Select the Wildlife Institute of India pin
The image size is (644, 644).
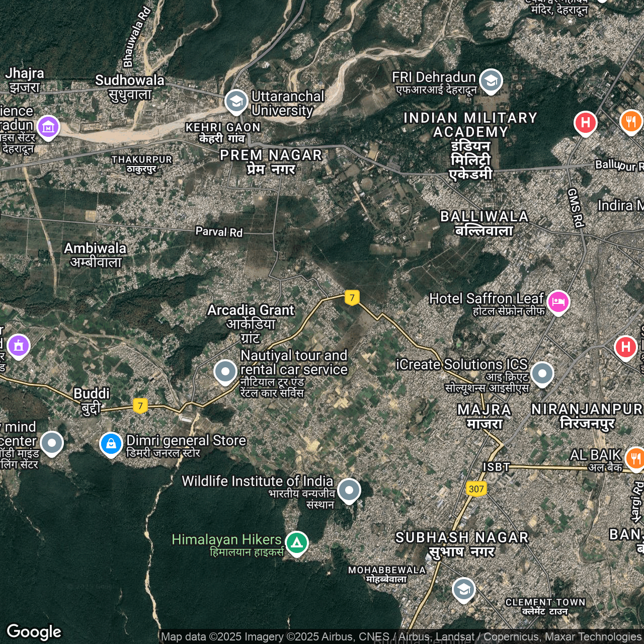349,490
